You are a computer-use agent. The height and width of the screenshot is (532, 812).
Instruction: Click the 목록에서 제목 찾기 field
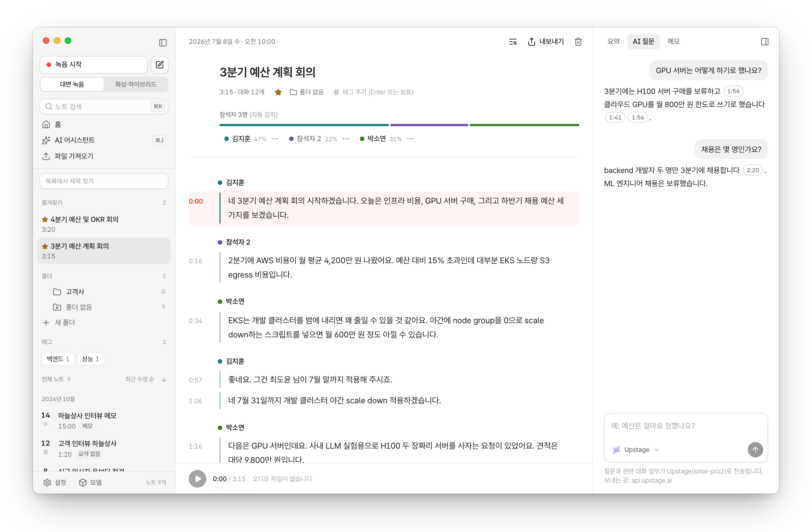pyautogui.click(x=104, y=181)
